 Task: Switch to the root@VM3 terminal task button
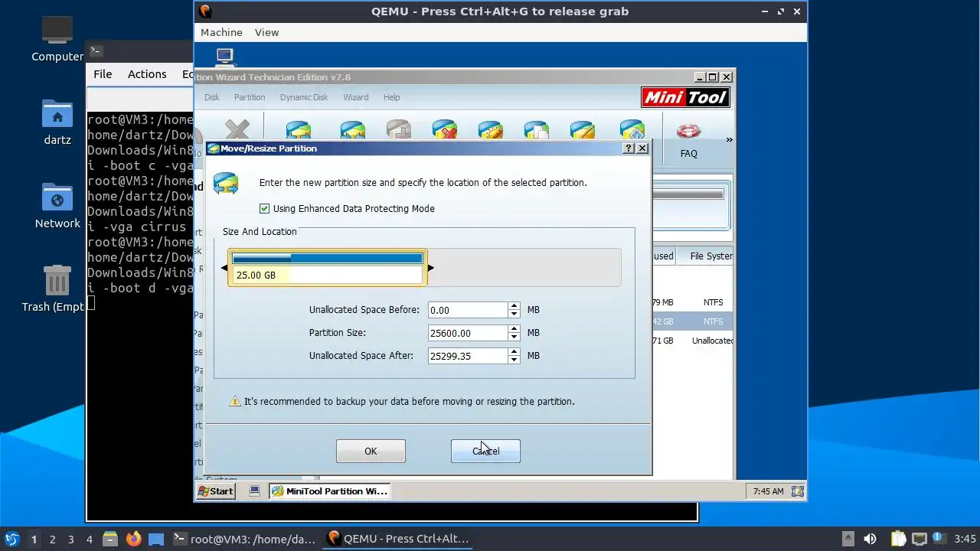click(x=244, y=539)
